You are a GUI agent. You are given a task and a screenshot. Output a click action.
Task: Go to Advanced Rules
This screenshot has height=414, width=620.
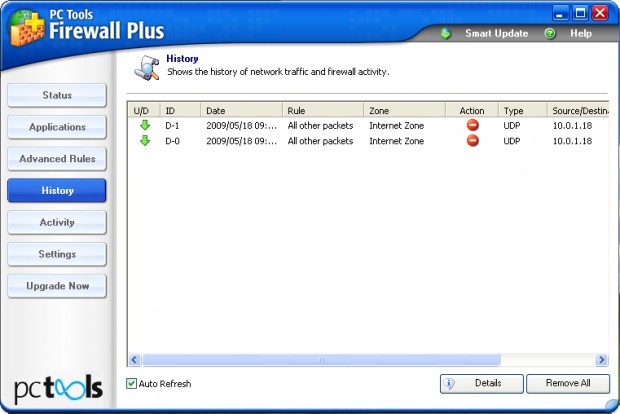[x=57, y=159]
